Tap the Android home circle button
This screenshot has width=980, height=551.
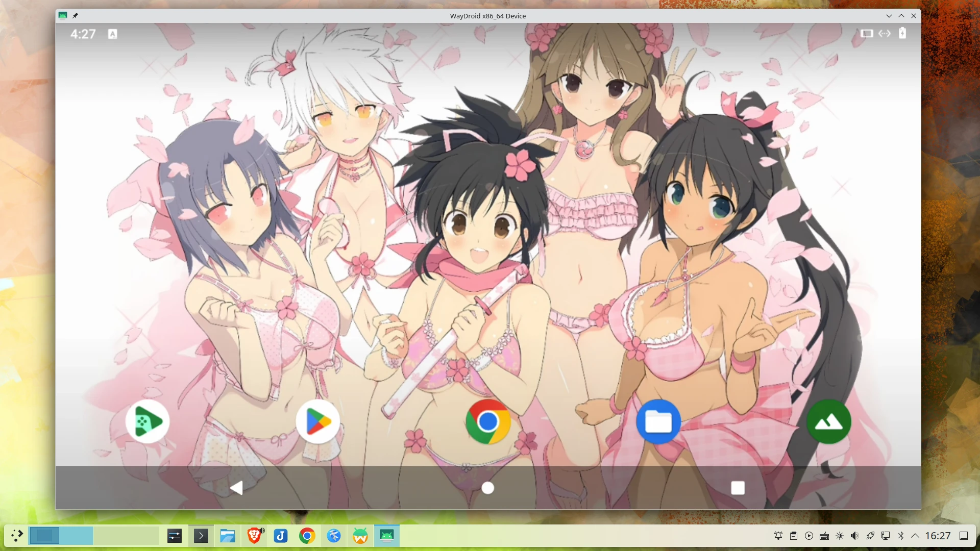tap(488, 488)
